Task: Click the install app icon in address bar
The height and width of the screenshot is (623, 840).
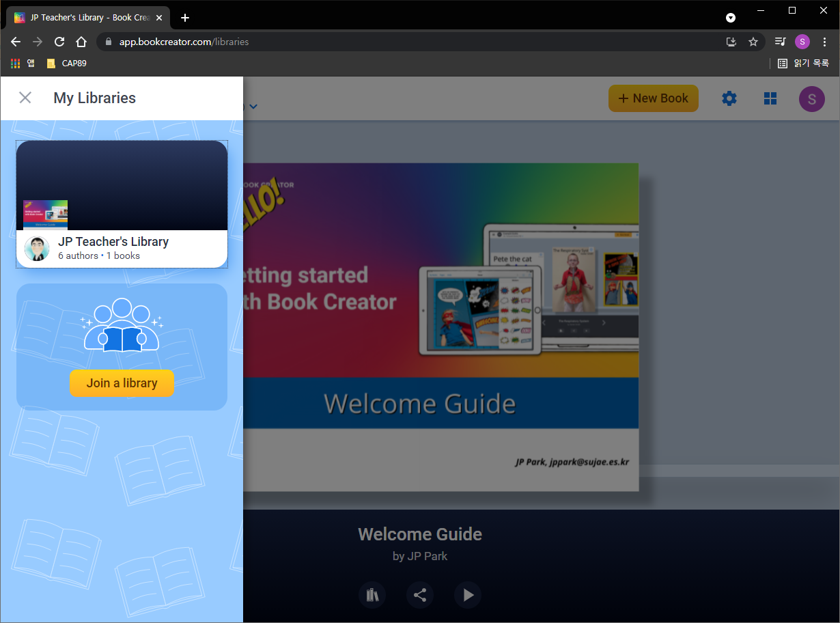Action: tap(731, 42)
